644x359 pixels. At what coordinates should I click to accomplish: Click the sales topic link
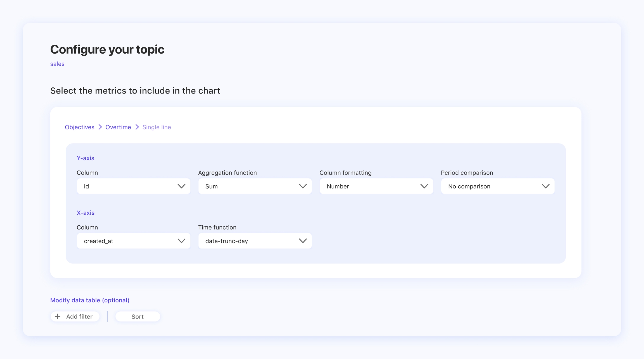(57, 64)
